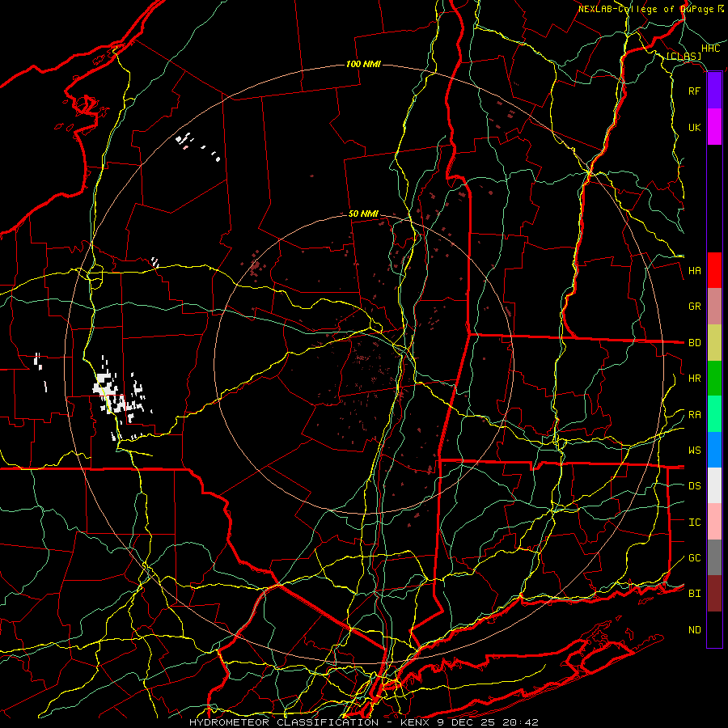Screen dimensions: 728x728
Task: Click the ND black legend swatch
Action: 714,629
